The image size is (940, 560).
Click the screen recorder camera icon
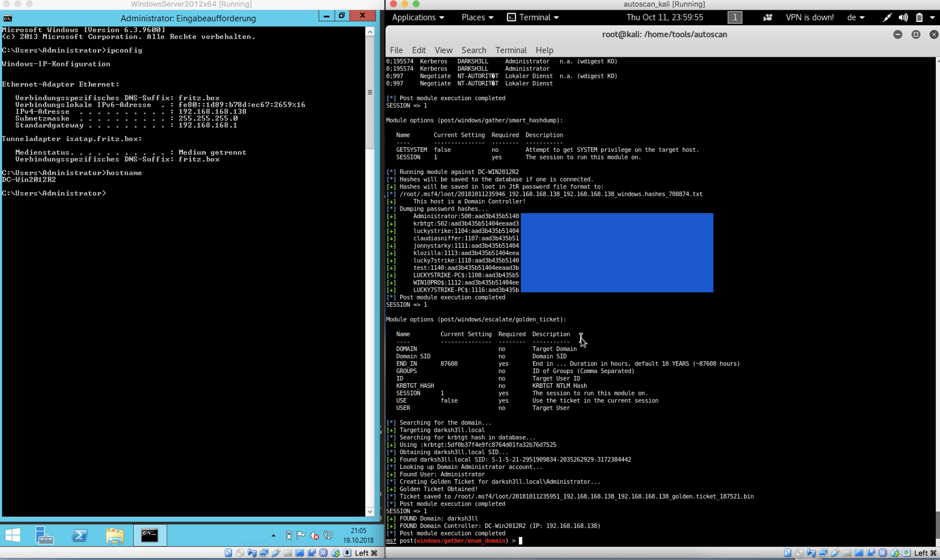point(767,17)
